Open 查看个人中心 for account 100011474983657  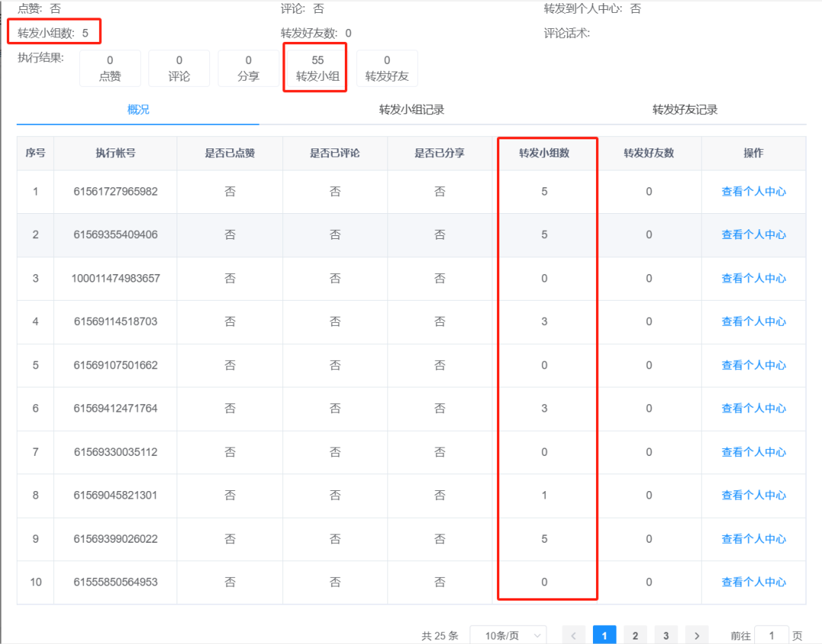click(753, 279)
